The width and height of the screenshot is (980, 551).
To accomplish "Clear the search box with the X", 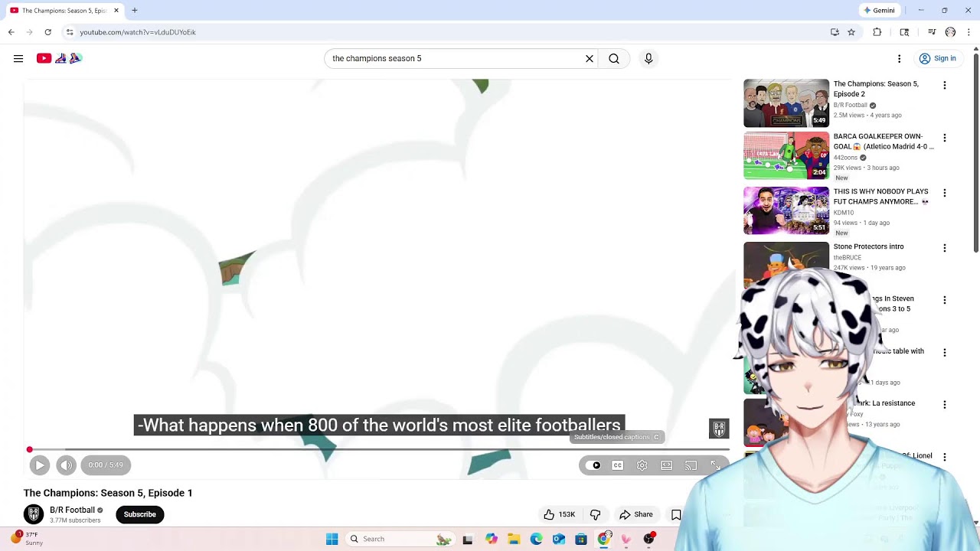I will click(x=590, y=58).
